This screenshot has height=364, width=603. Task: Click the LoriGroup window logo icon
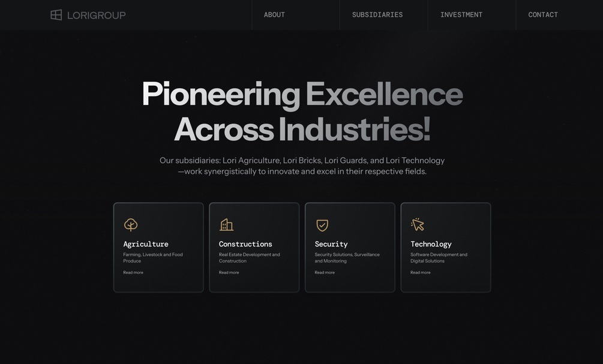point(56,15)
